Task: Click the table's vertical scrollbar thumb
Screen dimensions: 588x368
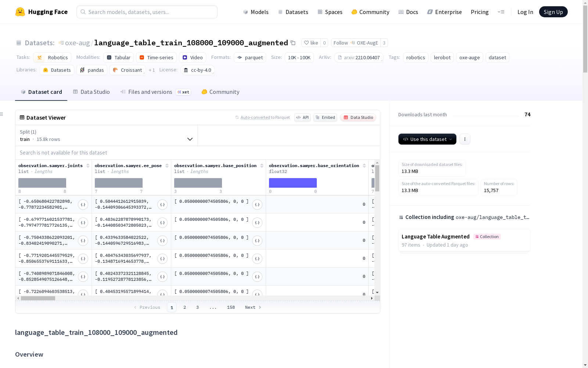Action: (x=377, y=178)
